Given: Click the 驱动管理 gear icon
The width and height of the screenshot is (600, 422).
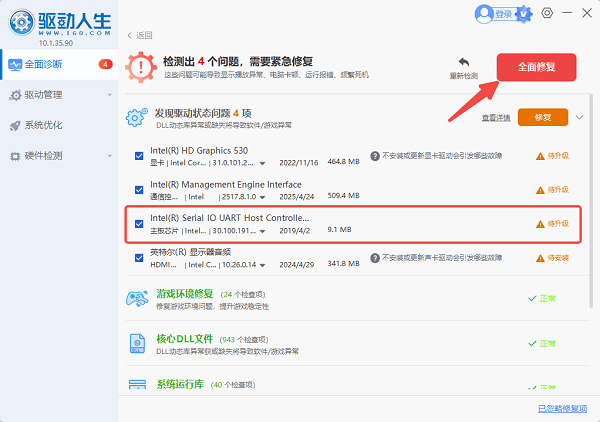Looking at the screenshot, I should (15, 95).
